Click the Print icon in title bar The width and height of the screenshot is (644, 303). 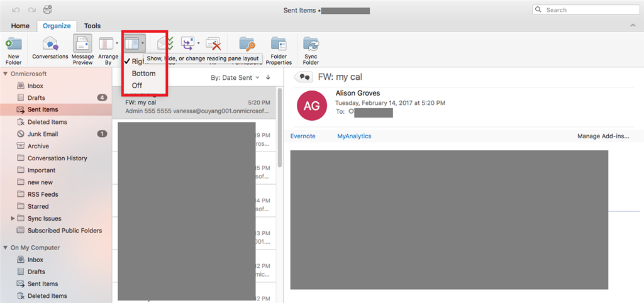[47, 9]
